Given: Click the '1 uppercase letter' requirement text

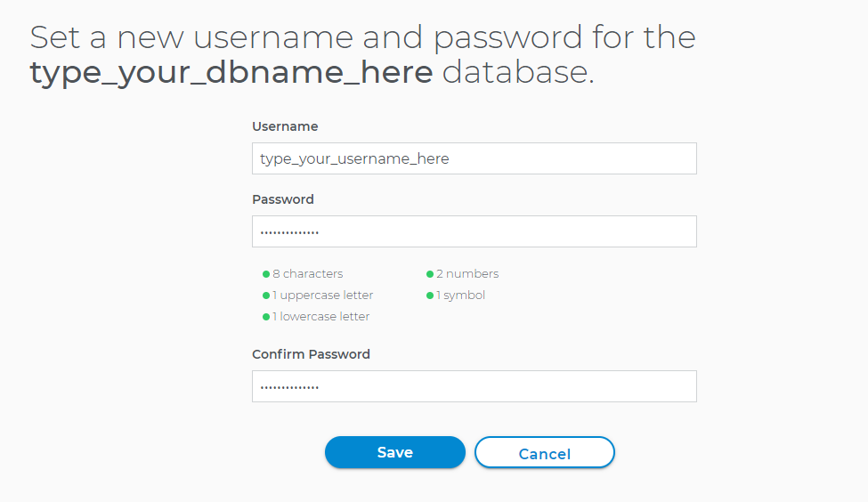Looking at the screenshot, I should pos(323,296).
